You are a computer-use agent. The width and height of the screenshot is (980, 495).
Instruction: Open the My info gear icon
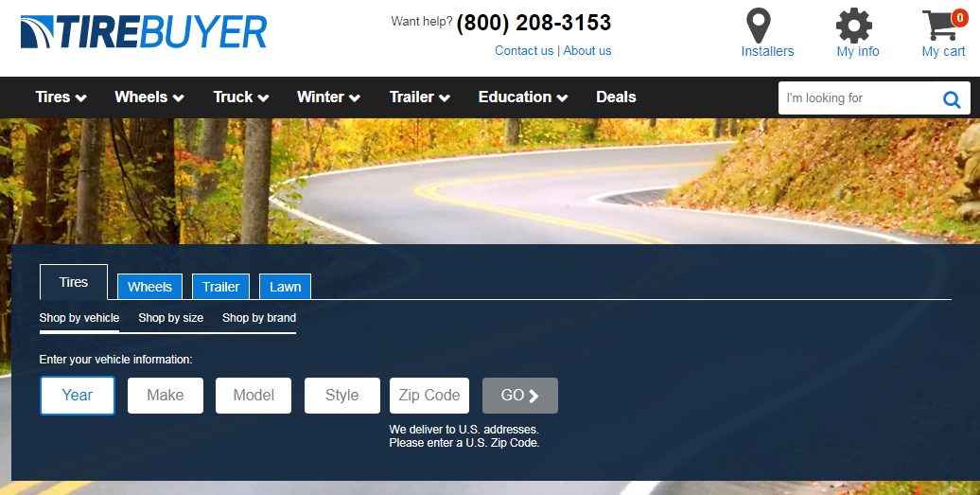854,26
